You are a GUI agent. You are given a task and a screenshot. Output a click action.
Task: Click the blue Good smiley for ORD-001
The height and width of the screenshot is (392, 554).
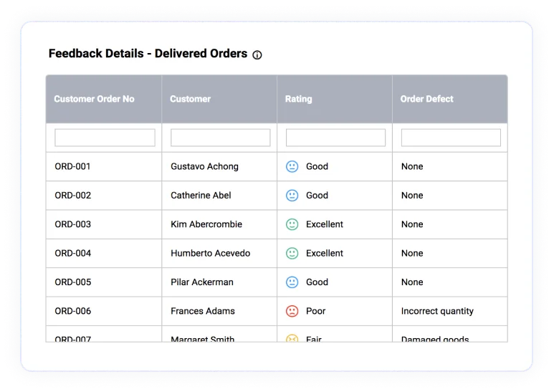click(292, 166)
